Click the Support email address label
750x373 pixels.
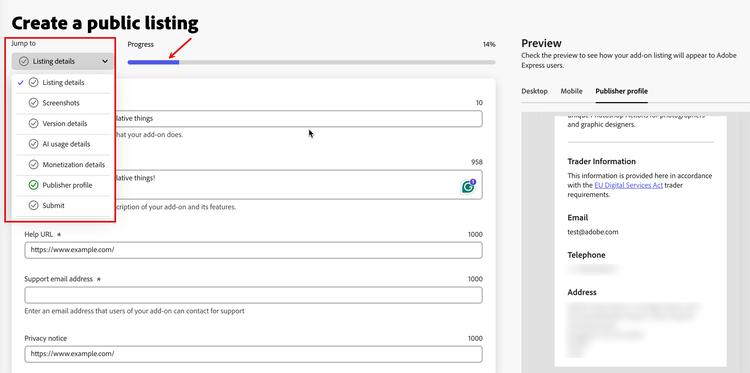coord(58,279)
